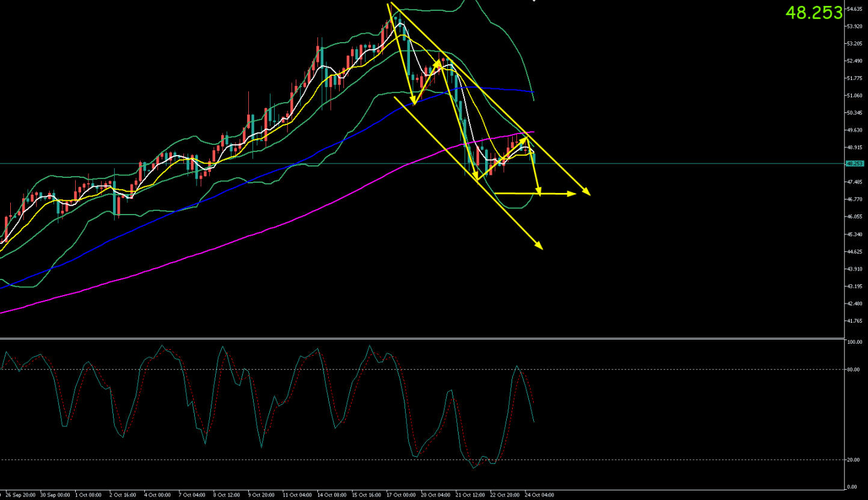Screen dimensions: 868x500
Task: Click the 100.00 oscillator scale label
Action: pyautogui.click(x=854, y=342)
